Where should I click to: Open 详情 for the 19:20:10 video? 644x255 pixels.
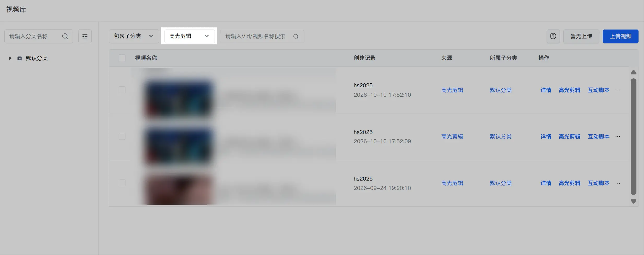pos(546,183)
